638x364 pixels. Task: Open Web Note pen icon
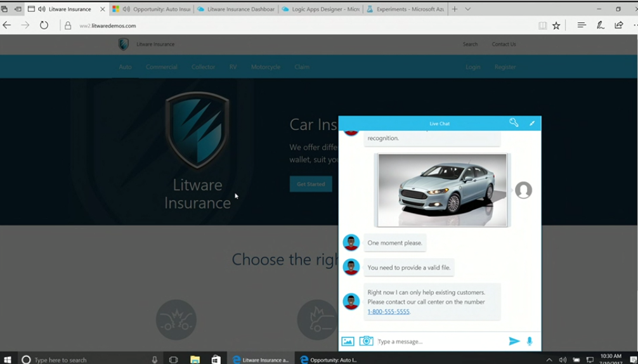600,25
